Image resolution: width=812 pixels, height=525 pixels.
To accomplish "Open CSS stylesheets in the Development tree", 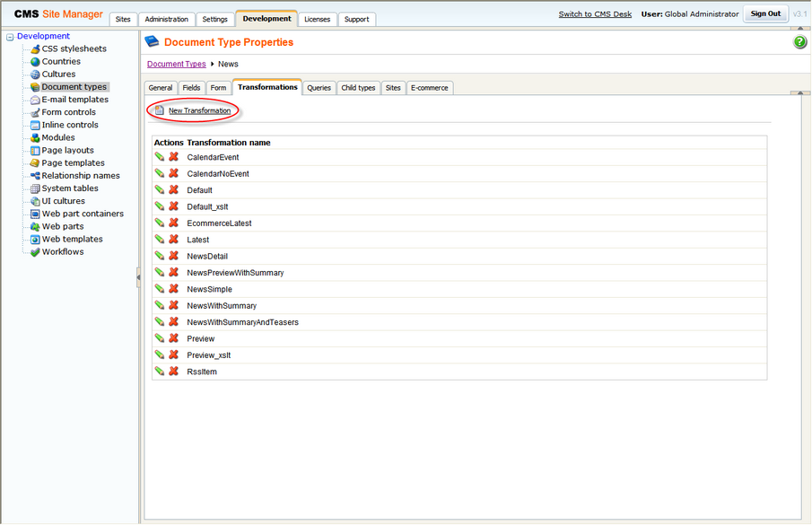I will (74, 48).
